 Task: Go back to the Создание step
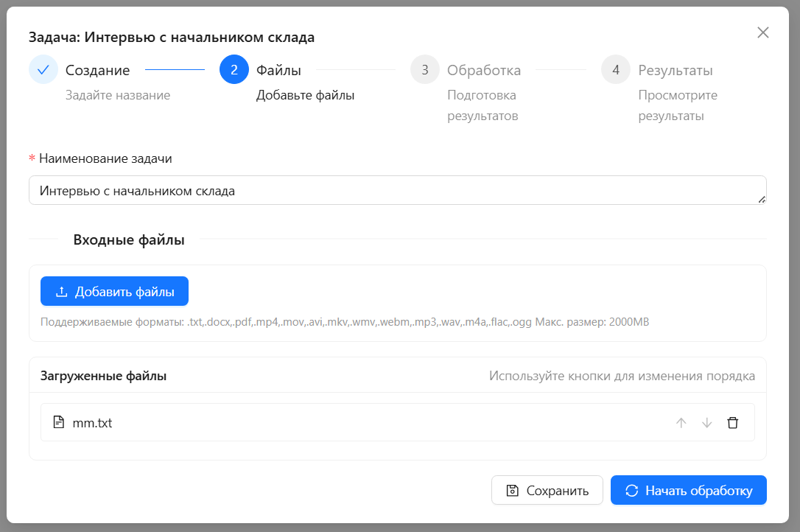point(97,69)
